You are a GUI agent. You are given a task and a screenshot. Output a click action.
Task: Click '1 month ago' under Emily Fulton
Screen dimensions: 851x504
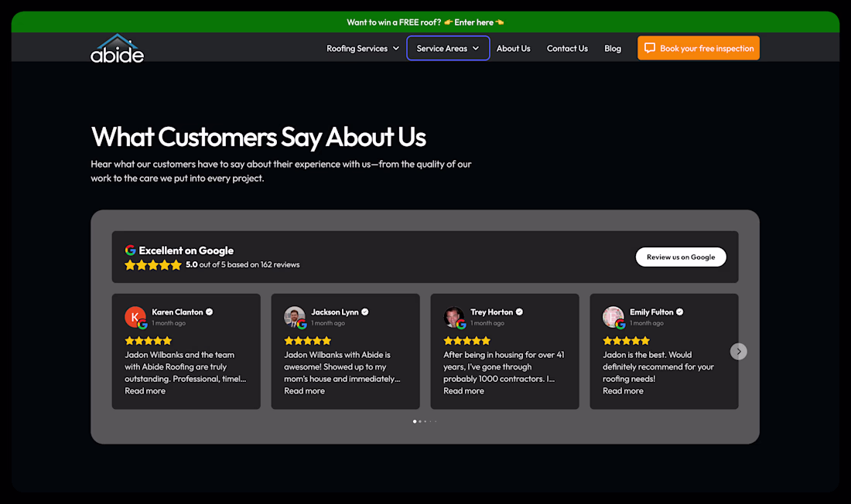tap(647, 323)
